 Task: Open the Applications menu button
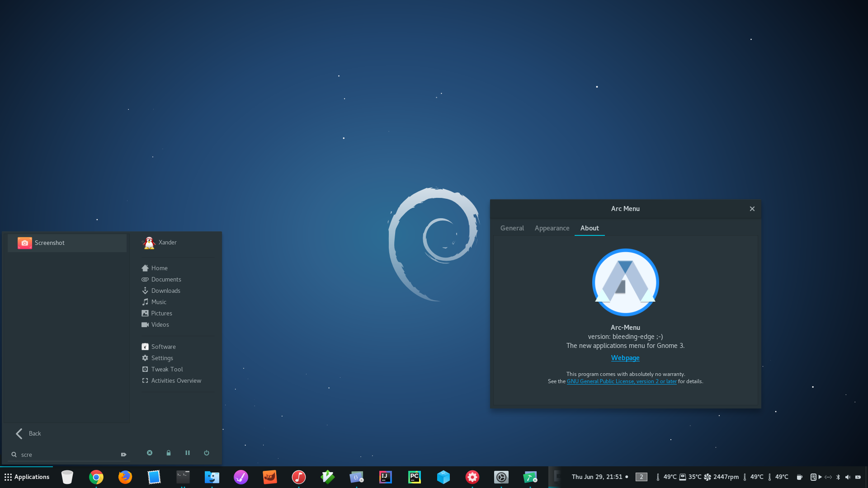tap(27, 477)
